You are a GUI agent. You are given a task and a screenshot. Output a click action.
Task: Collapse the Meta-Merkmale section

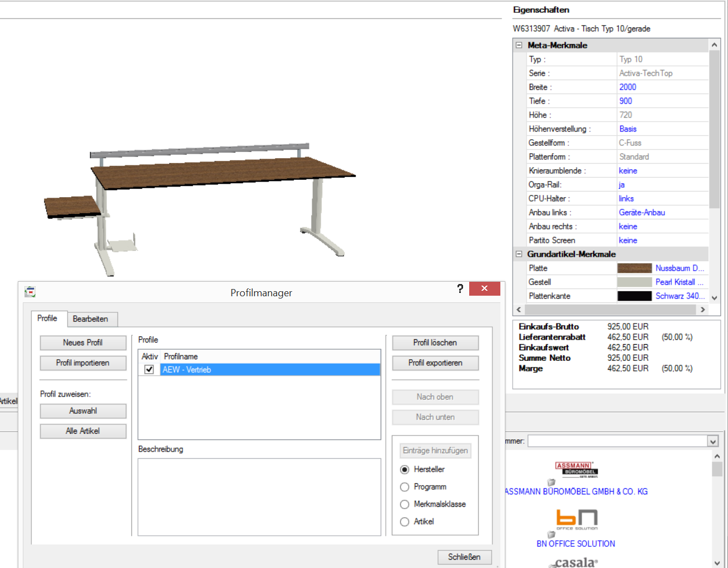(519, 46)
